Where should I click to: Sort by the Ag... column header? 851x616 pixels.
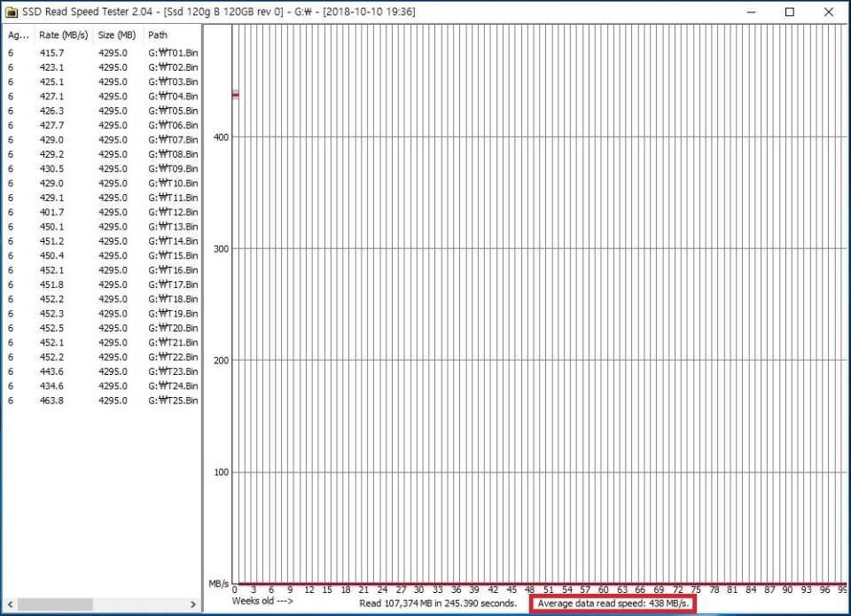19,35
